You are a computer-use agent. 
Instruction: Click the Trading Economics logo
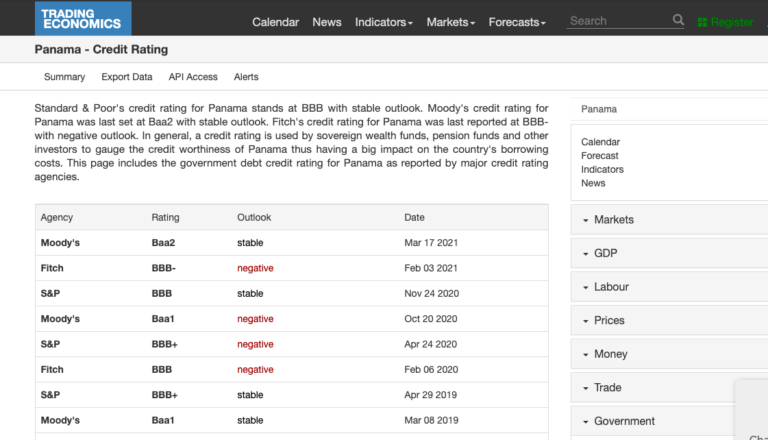83,18
